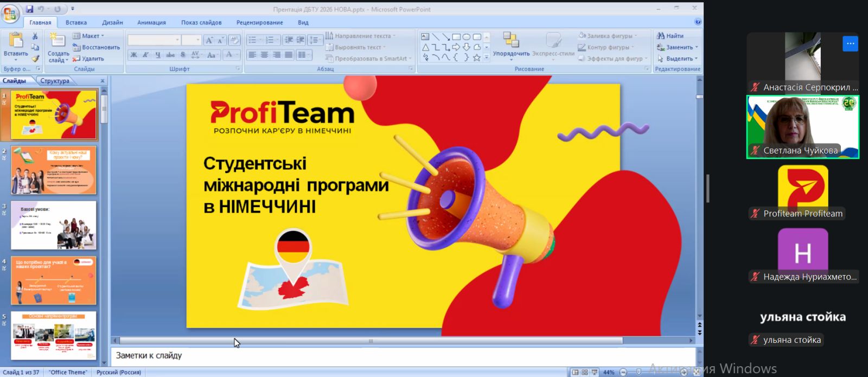Open PowerPoint help question mark icon
The width and height of the screenshot is (868, 377).
click(698, 22)
